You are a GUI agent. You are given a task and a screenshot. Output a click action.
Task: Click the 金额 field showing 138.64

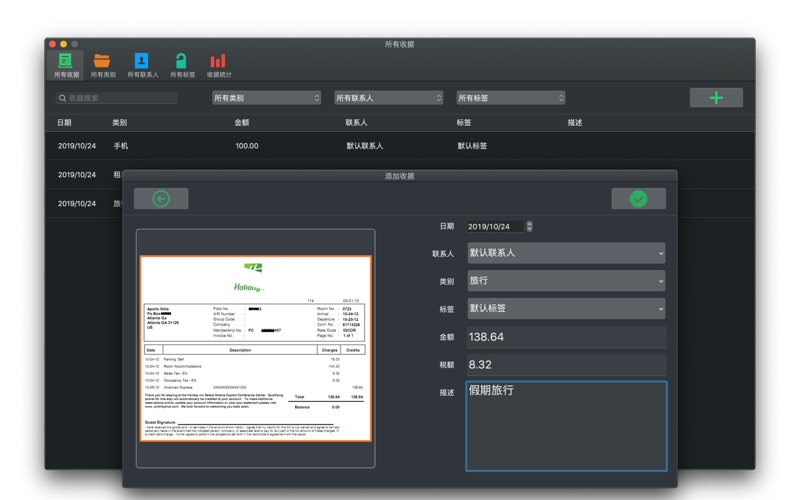click(x=565, y=338)
